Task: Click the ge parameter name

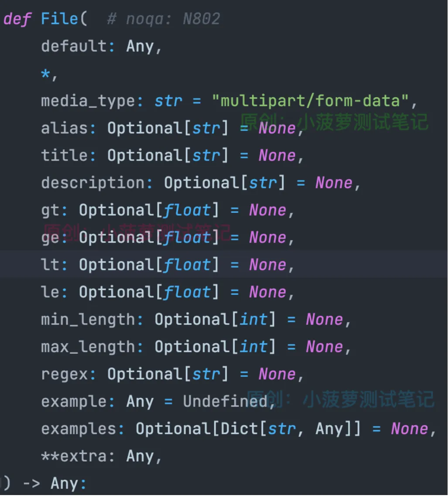Action: tap(50, 238)
